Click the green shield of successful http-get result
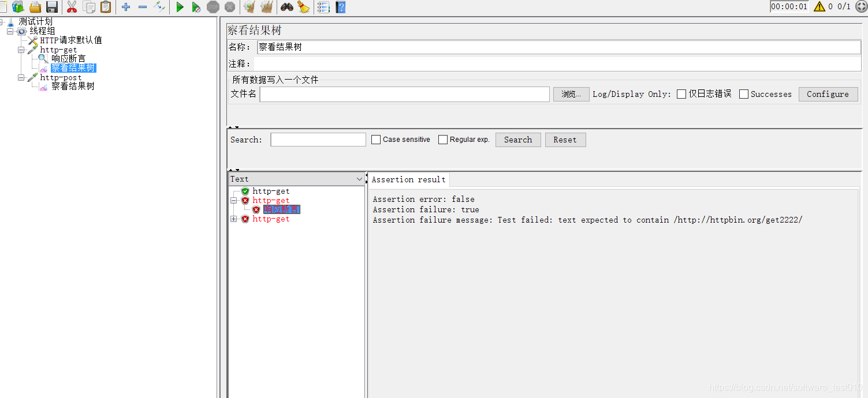The image size is (868, 398). (245, 191)
